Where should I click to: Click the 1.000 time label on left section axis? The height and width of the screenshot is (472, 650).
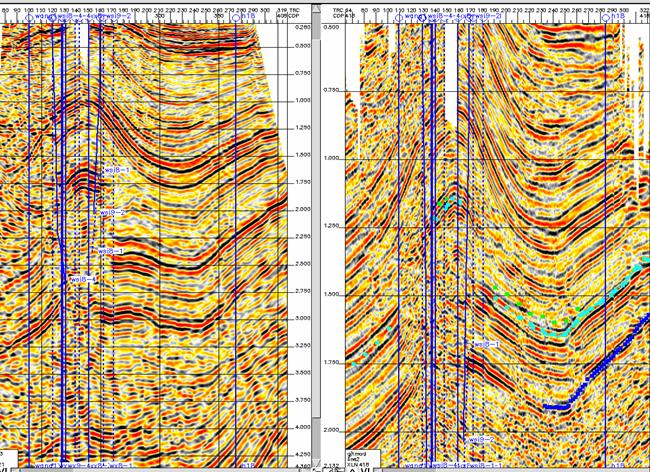coord(303,100)
